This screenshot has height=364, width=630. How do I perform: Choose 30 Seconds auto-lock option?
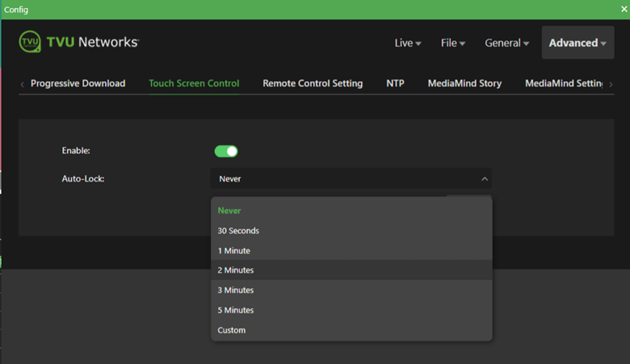point(351,231)
